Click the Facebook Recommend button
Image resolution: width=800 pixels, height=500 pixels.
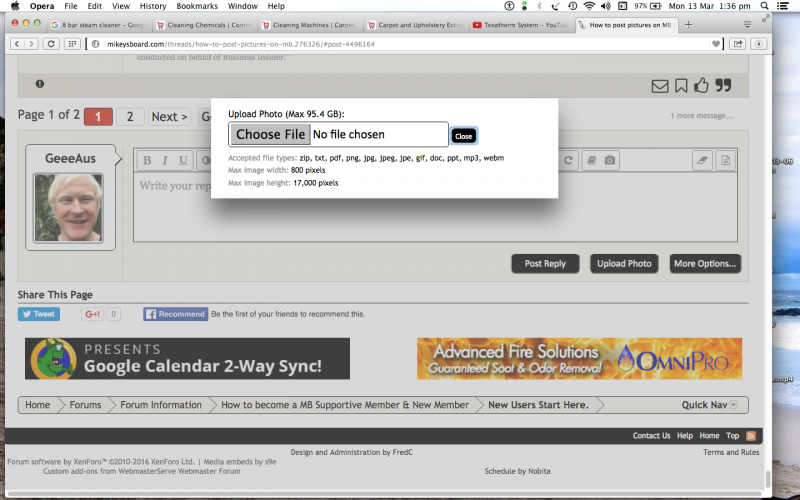click(x=175, y=314)
